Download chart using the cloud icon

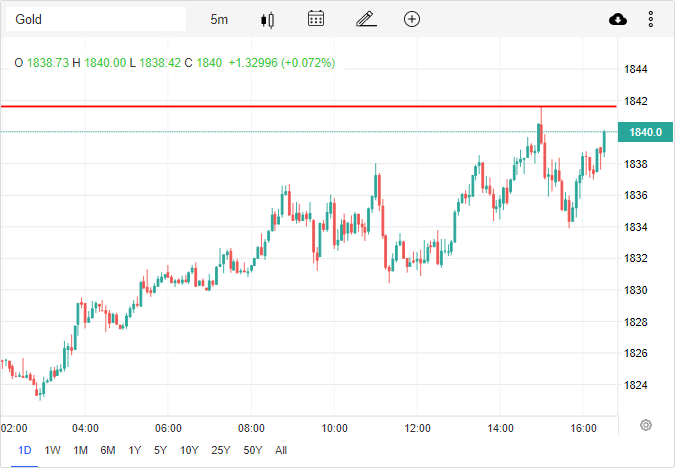pyautogui.click(x=618, y=19)
